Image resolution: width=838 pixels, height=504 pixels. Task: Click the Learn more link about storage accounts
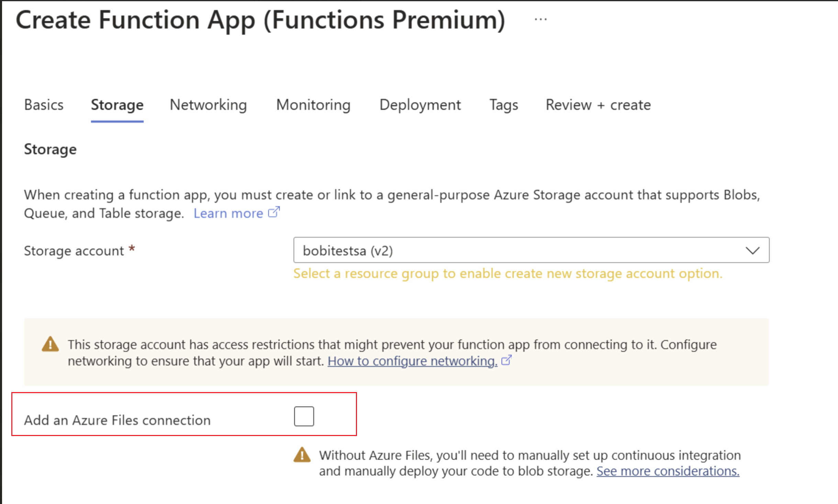[228, 213]
